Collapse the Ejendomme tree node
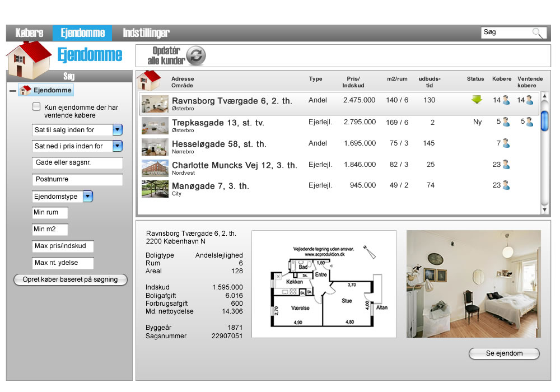560x392 pixels. click(x=13, y=91)
